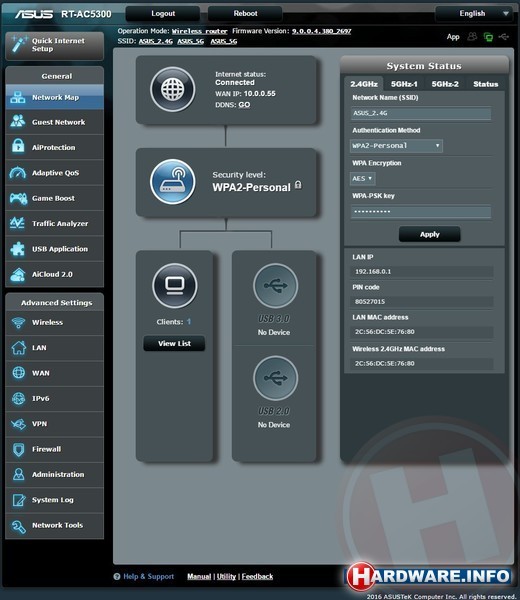Switch to the 5GHz-2 tab
Viewport: 520px width, 600px height.
445,84
